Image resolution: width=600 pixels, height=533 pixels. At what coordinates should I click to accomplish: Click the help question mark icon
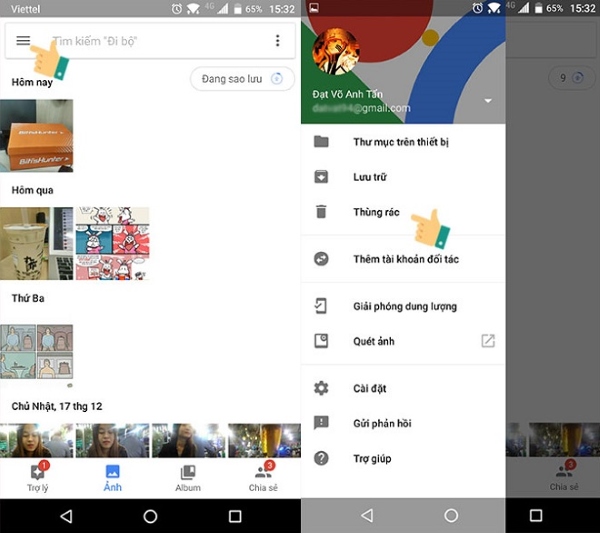[x=321, y=458]
